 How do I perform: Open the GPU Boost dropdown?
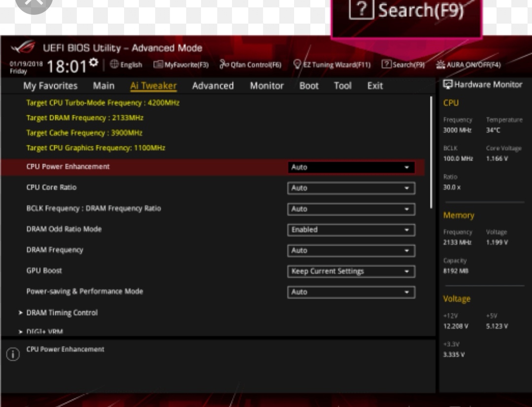[x=351, y=271]
